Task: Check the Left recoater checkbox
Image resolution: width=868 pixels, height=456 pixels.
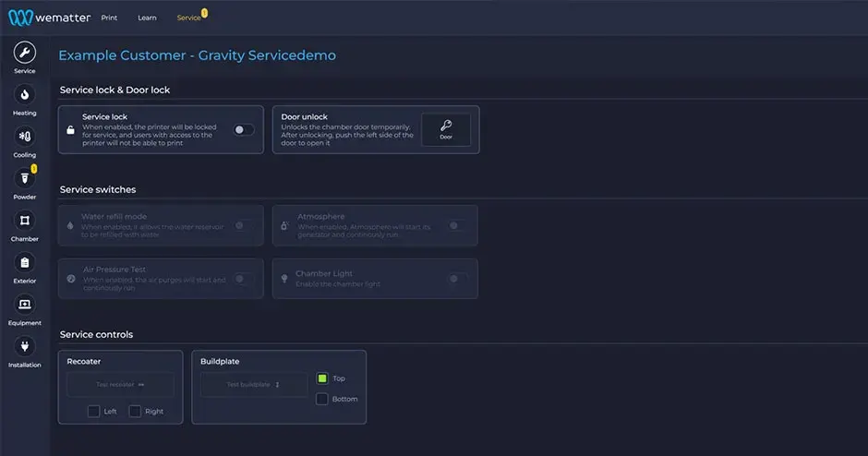Action: click(94, 411)
